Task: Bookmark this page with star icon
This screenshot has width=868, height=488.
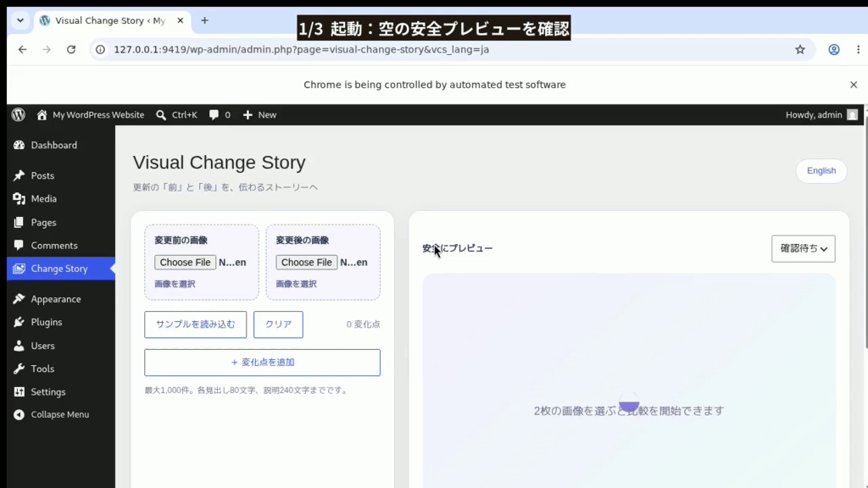Action: coord(800,49)
